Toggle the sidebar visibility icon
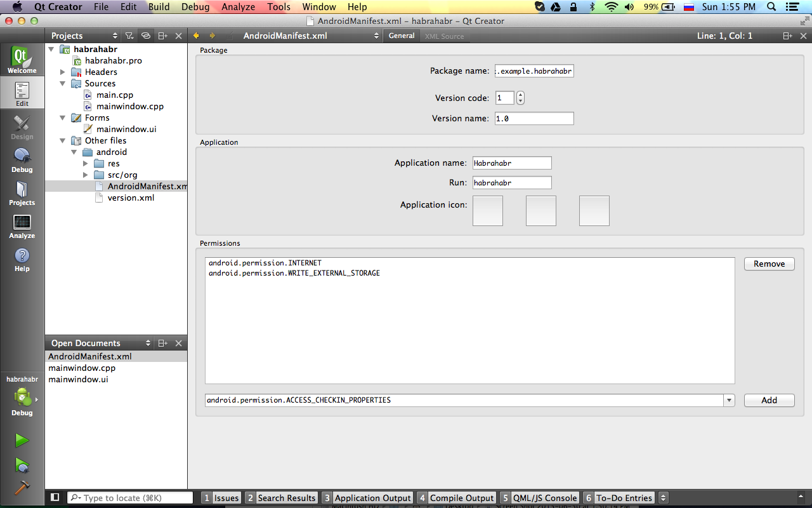This screenshot has width=812, height=508. [55, 498]
